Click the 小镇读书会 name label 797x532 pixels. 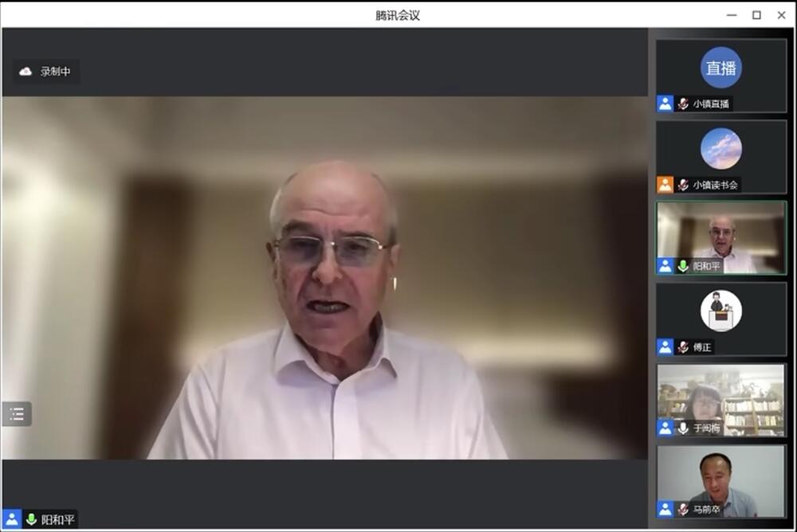click(715, 185)
